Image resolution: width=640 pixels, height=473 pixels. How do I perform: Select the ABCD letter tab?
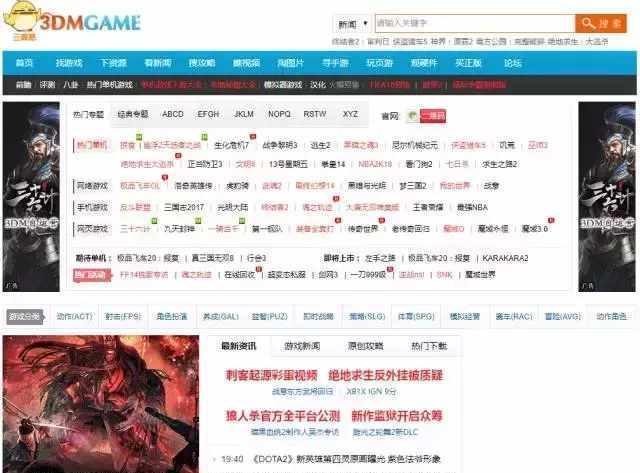pos(173,114)
